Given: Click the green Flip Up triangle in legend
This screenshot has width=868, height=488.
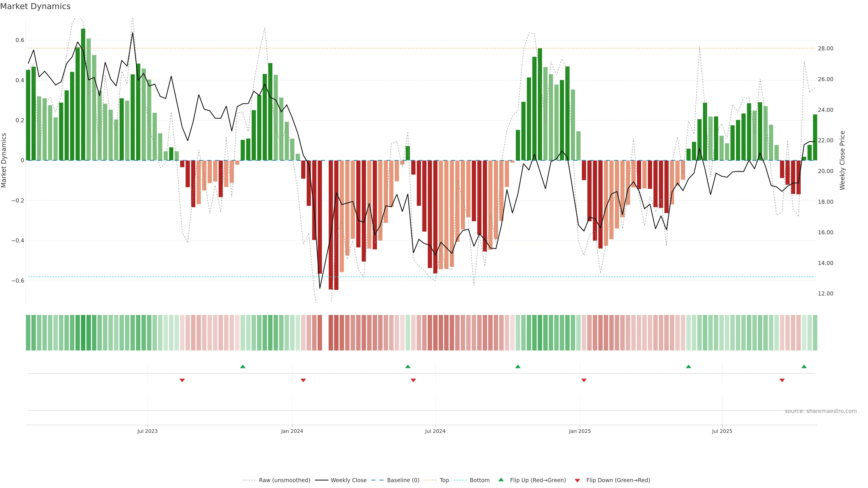Looking at the screenshot, I should tap(501, 480).
